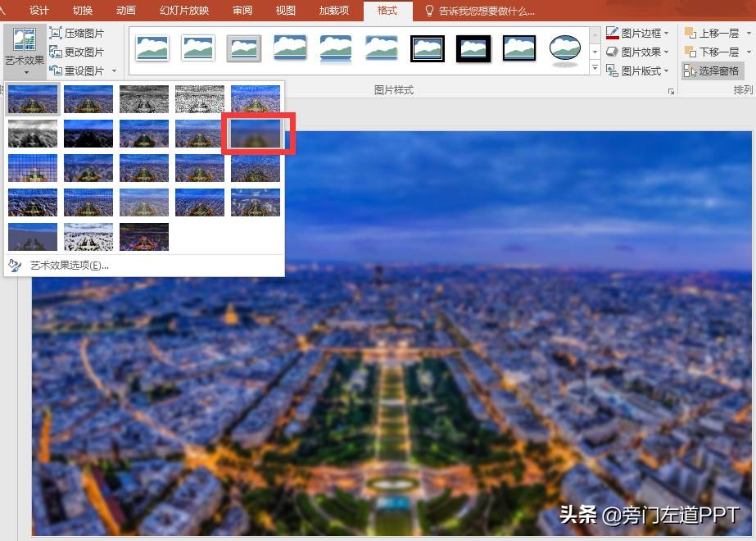
Task: Click 下移一层 (Send Backward)
Action: [x=712, y=52]
